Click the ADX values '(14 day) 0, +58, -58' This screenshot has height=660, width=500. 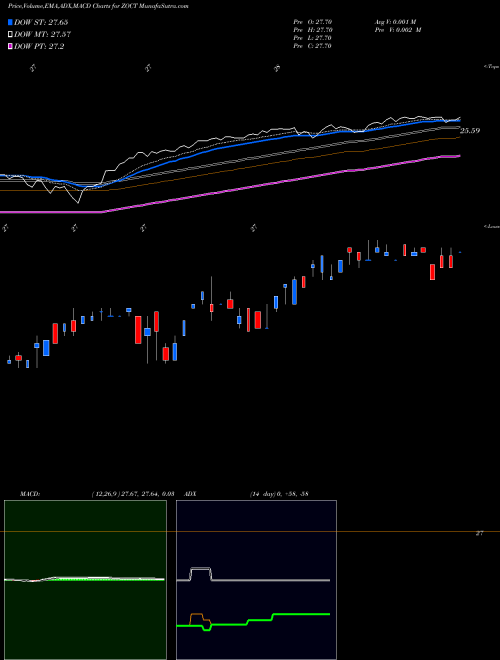[x=279, y=494]
